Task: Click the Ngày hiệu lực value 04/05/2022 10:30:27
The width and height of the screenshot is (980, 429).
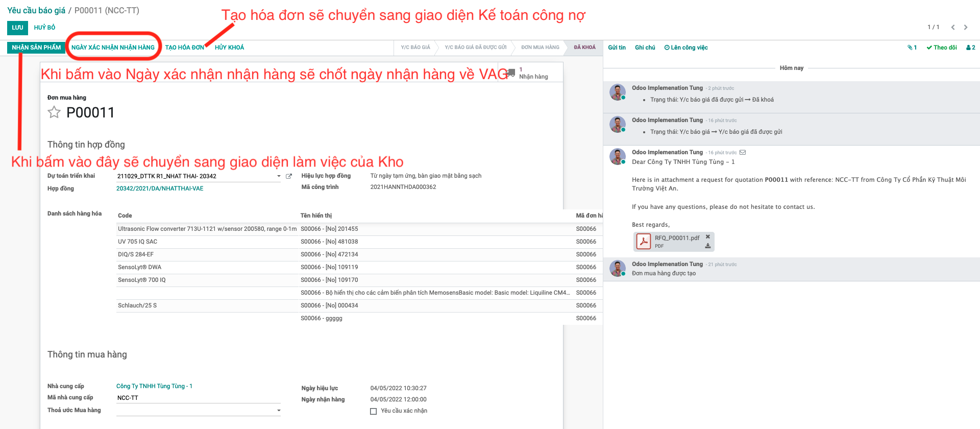Action: [x=399, y=388]
